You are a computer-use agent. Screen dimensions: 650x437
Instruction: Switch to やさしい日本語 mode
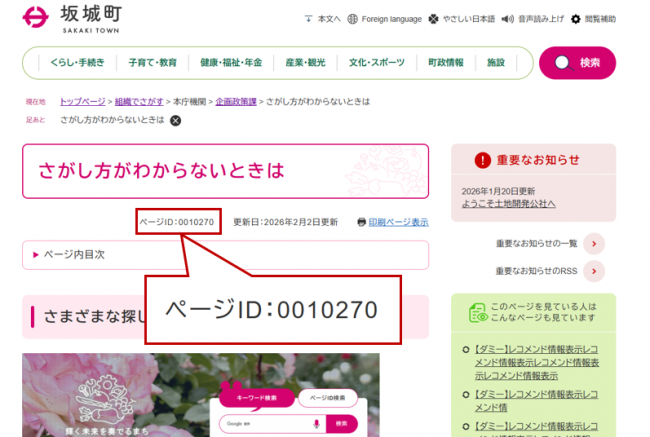click(x=469, y=19)
